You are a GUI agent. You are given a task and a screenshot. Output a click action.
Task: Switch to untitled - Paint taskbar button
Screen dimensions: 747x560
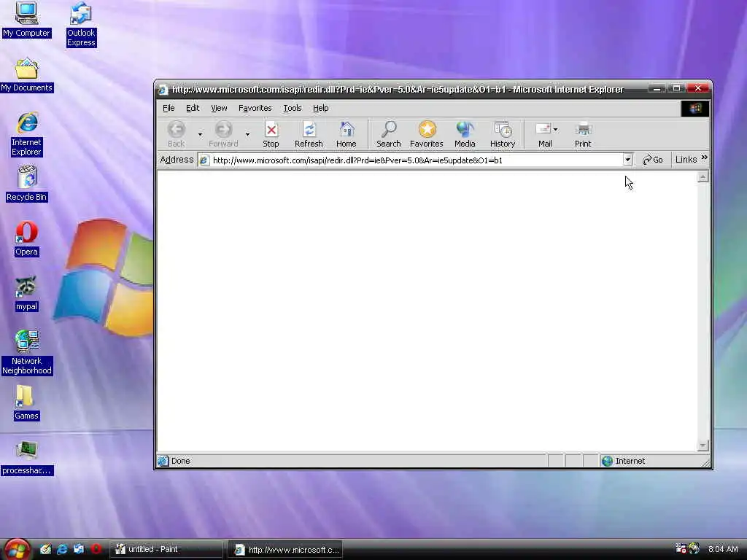tap(166, 550)
